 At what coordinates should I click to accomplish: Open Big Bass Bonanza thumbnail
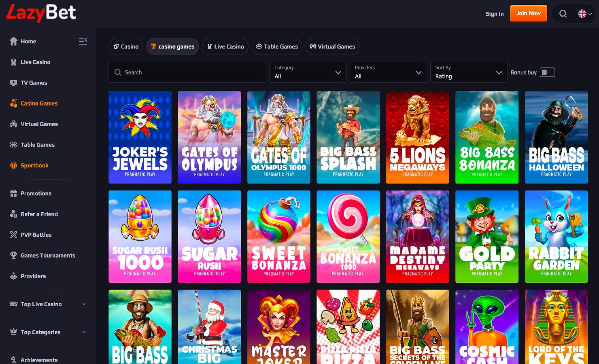pyautogui.click(x=487, y=137)
